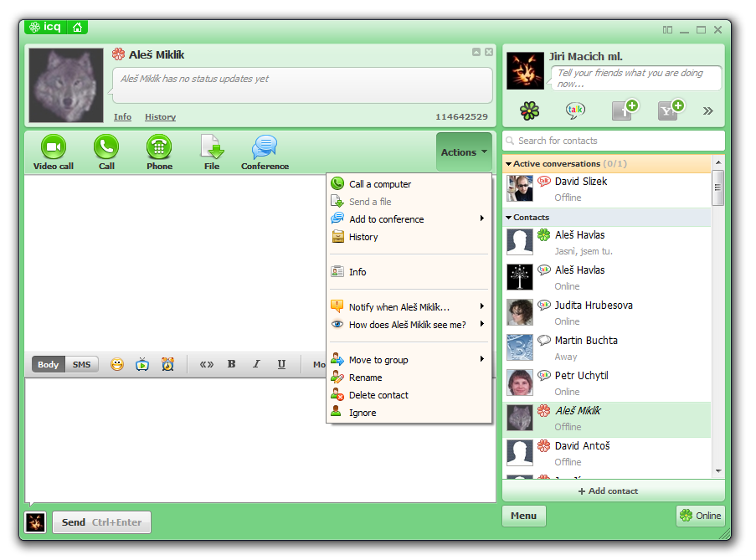Insert quote with the «» icon
The image size is (756, 560).
(x=206, y=364)
